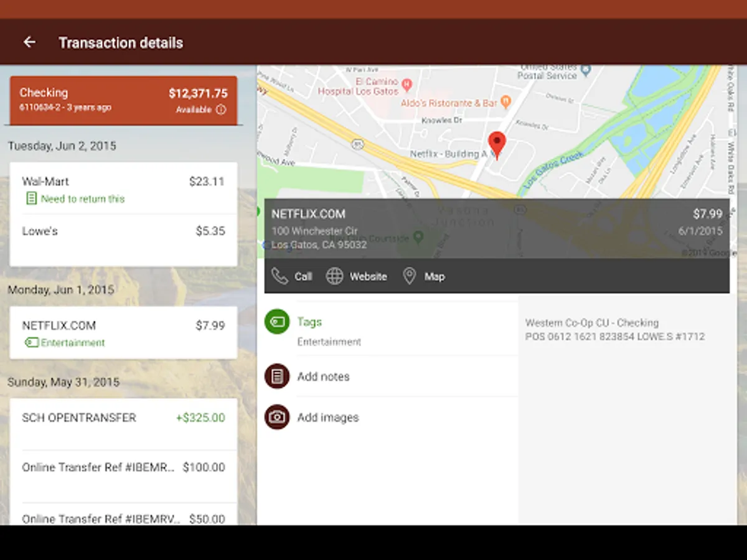
Task: Tap the globe Website icon
Action: [x=335, y=276]
